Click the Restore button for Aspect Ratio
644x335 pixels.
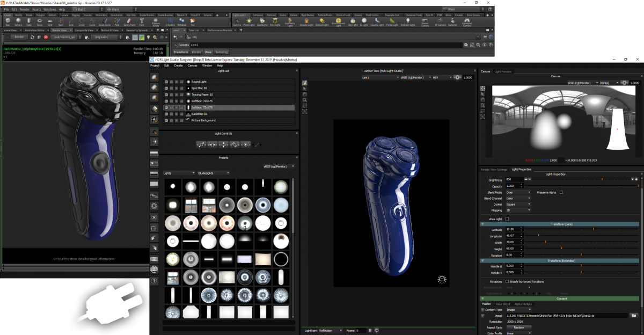(518, 327)
